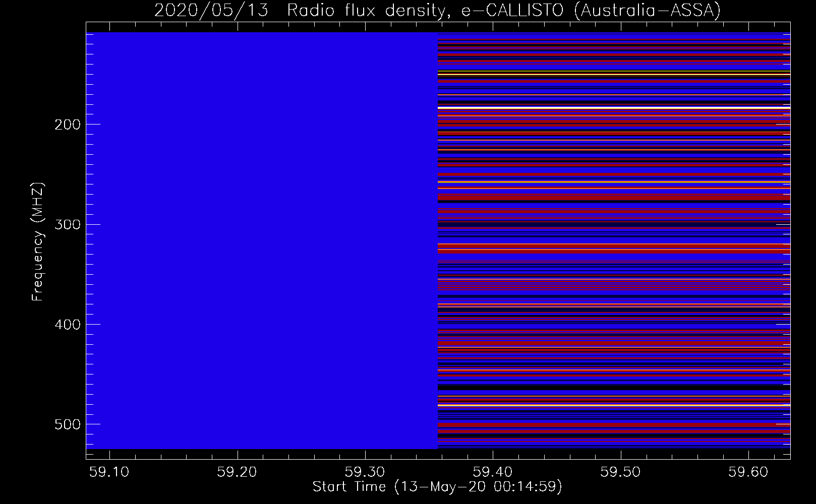The width and height of the screenshot is (816, 504).
Task: Click the 300 frequency tick label
Action: pos(67,224)
